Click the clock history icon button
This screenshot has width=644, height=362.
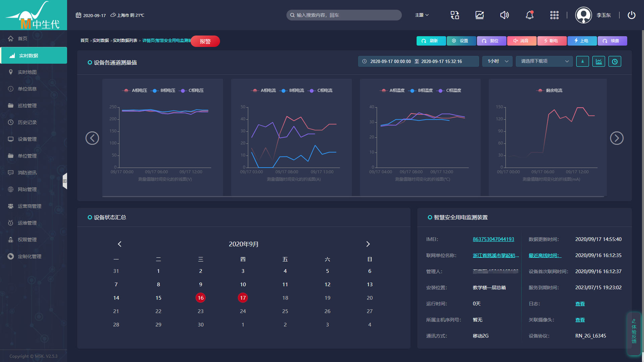(x=615, y=61)
